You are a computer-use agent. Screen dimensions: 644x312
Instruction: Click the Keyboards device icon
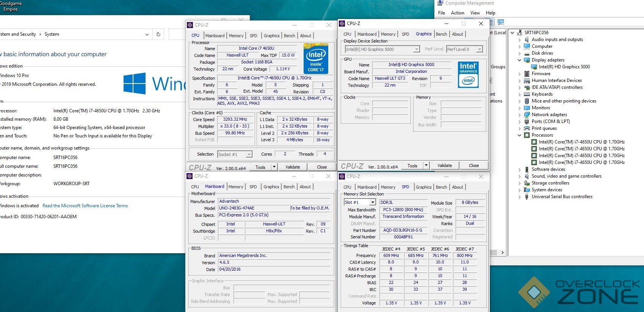click(x=526, y=94)
